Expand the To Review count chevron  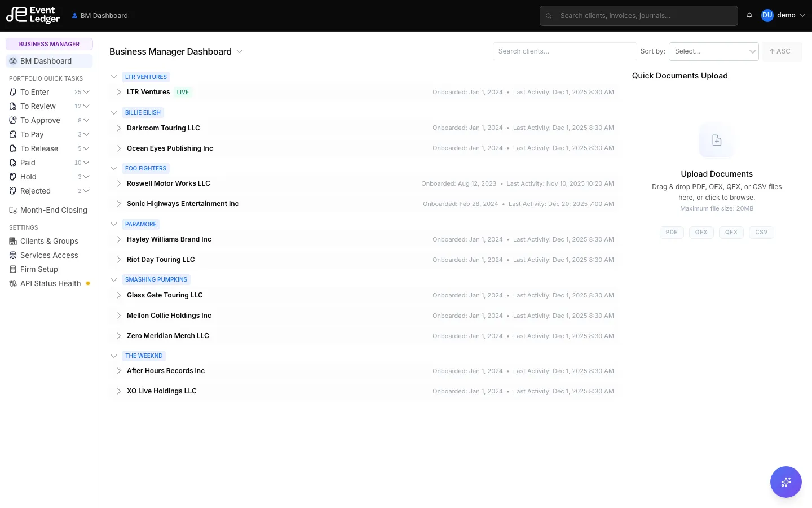tap(86, 106)
